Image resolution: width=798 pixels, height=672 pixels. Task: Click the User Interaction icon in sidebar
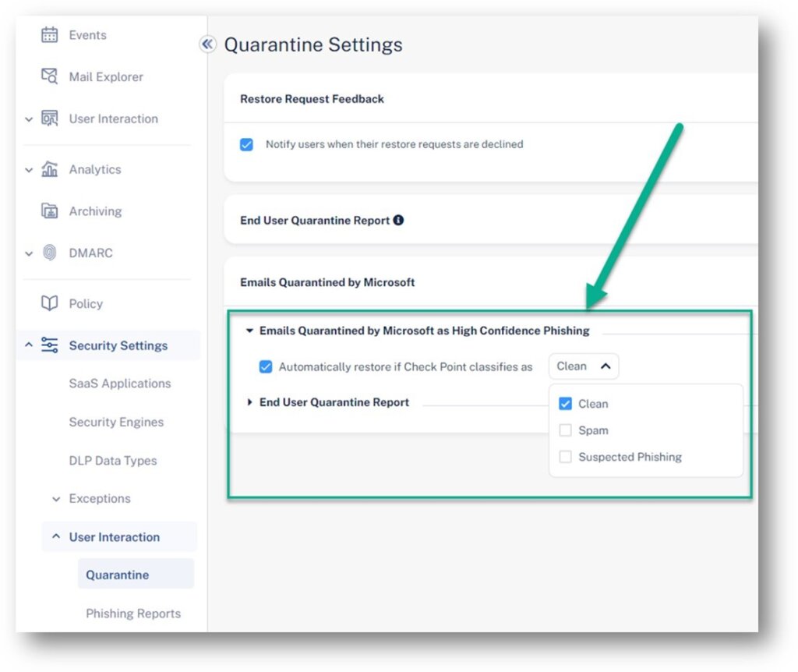pyautogui.click(x=48, y=118)
